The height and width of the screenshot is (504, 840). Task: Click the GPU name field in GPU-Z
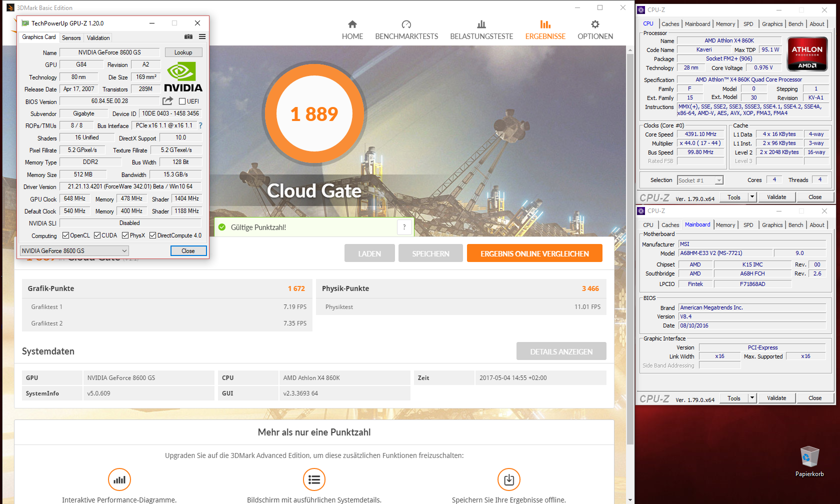[109, 52]
